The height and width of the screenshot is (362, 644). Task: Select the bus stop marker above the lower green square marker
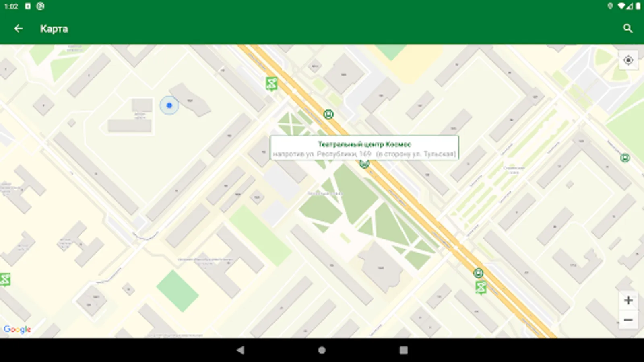(478, 274)
